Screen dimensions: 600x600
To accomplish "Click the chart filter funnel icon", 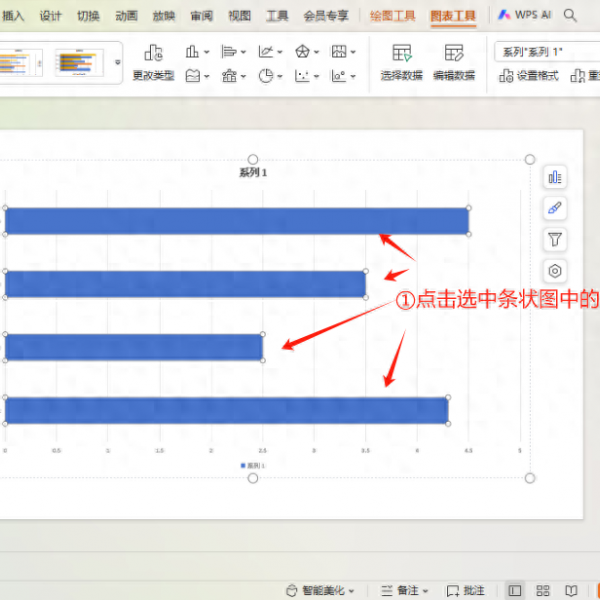I will 555,239.
